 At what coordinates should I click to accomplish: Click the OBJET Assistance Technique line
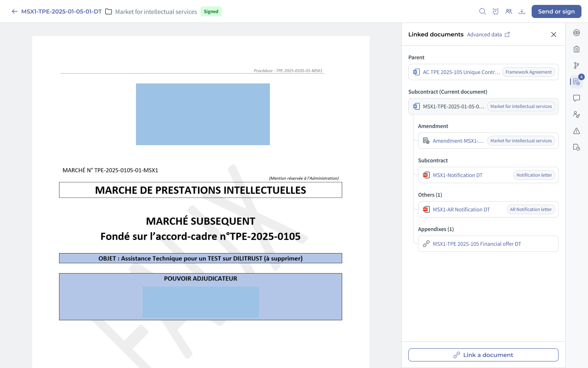(x=200, y=258)
